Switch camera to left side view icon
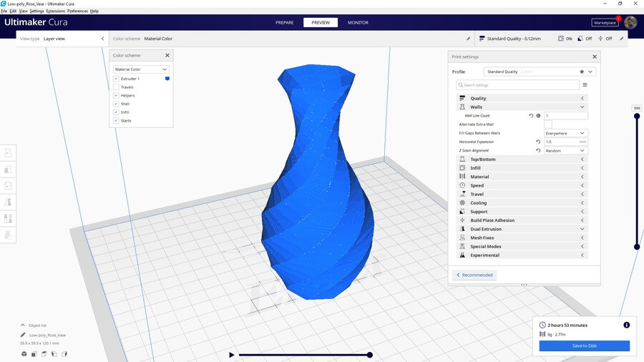 [x=54, y=354]
